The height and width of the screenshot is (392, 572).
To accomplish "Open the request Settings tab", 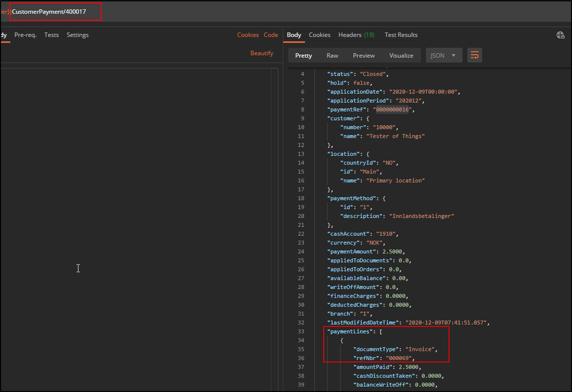I will point(77,35).
